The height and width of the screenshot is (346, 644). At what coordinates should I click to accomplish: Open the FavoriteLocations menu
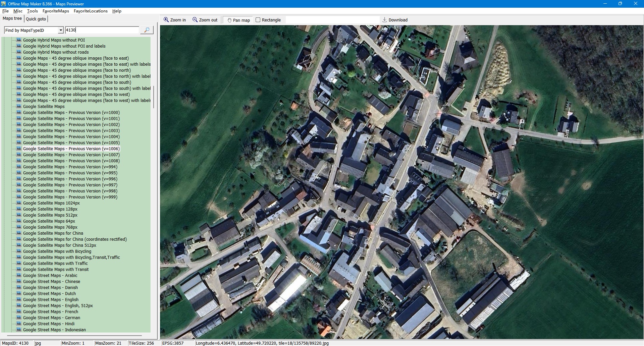[91, 11]
